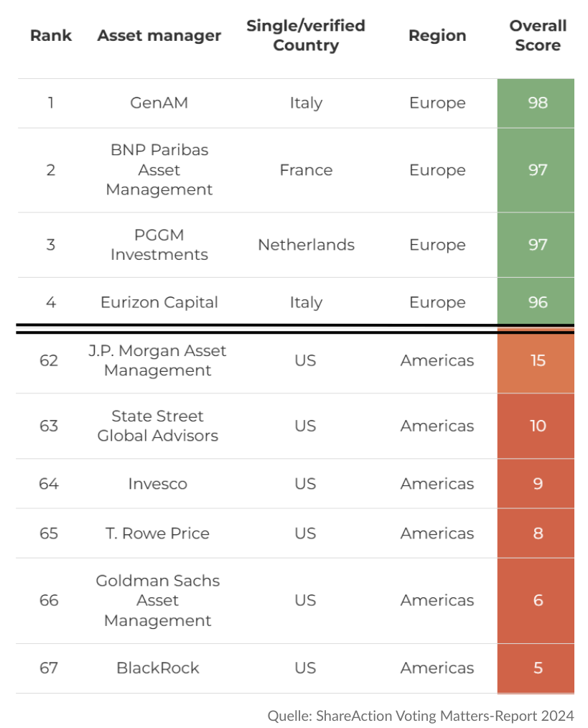This screenshot has width=588, height=728.
Task: Select J.P. Morgan Asset Management cell
Action: click(159, 360)
